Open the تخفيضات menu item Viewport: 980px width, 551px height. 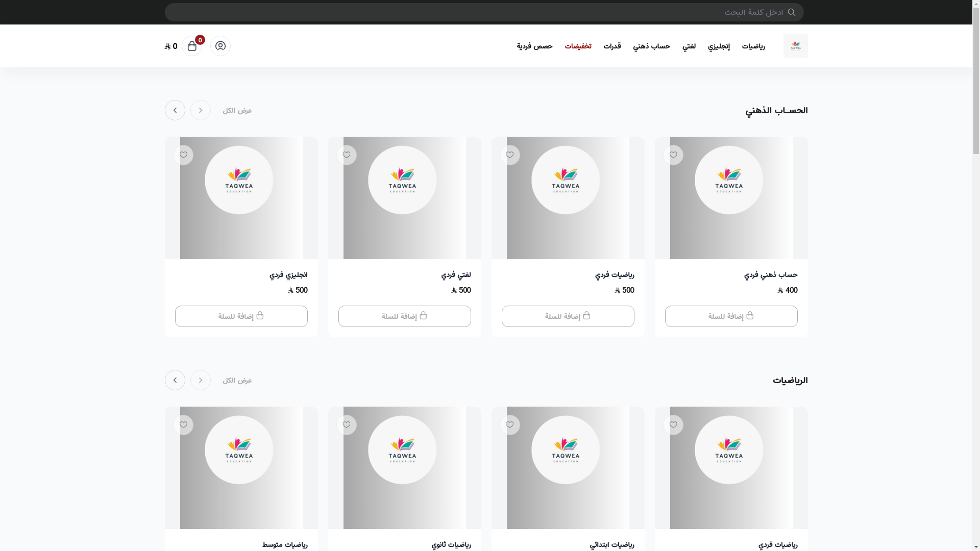[578, 46]
